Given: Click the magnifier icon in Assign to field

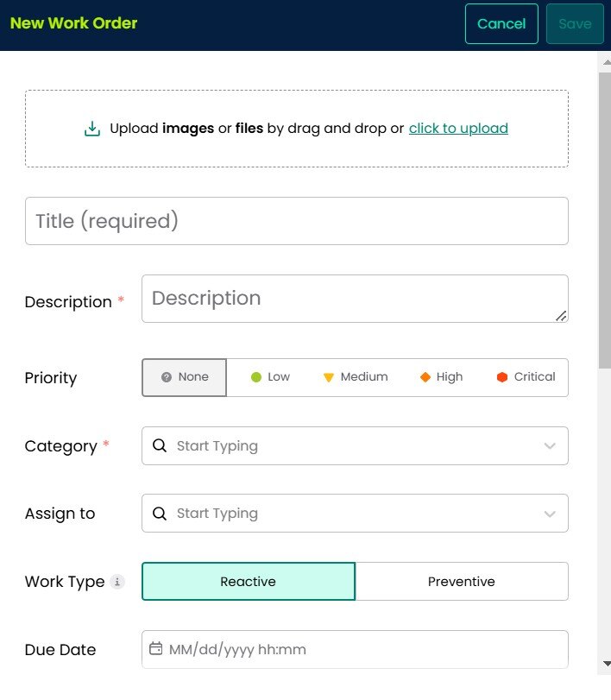Looking at the screenshot, I should 161,513.
